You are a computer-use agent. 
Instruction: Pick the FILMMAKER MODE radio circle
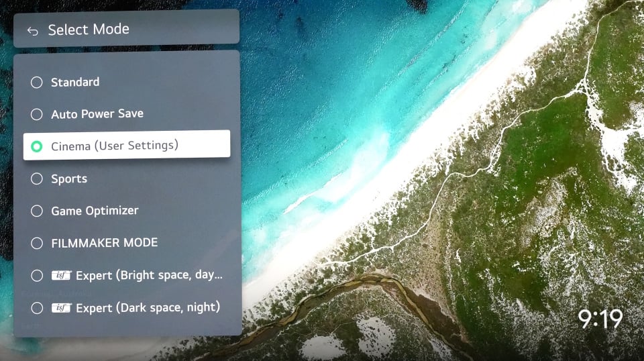[x=37, y=243]
